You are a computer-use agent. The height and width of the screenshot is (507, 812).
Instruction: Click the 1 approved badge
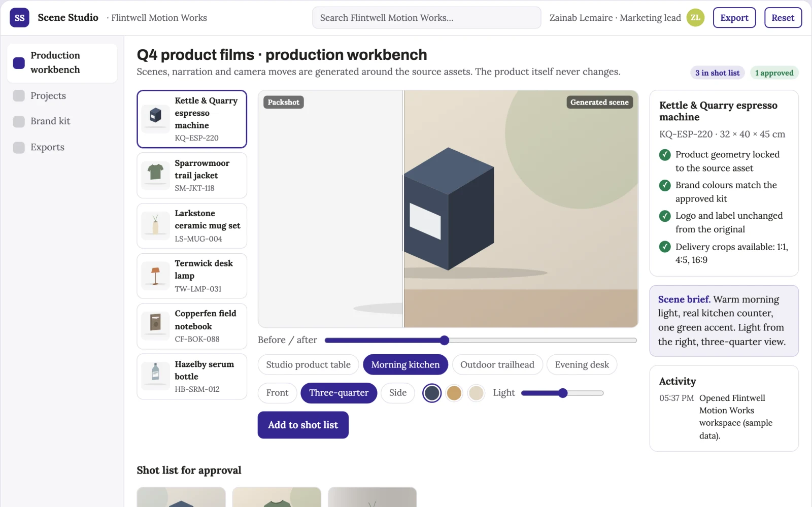pos(774,73)
